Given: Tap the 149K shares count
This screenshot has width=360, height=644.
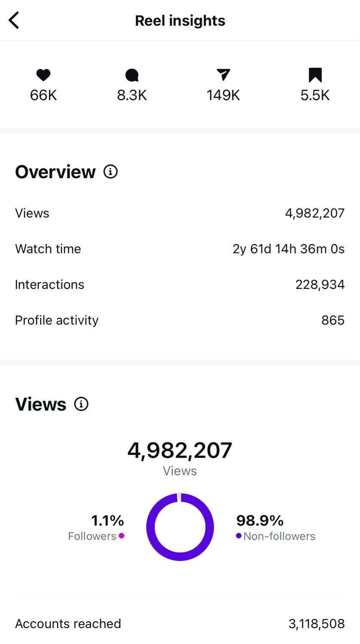Looking at the screenshot, I should pos(223,95).
